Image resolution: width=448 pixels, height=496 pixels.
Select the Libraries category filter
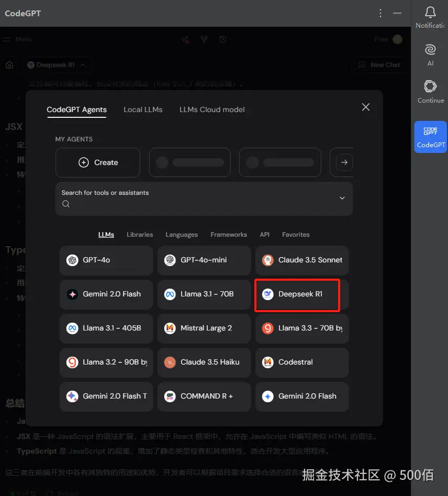click(140, 235)
